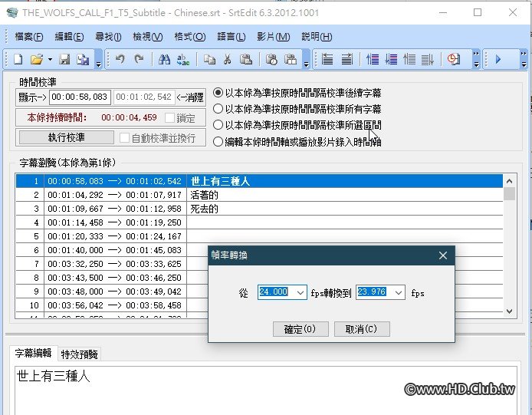Click the 執行校準 button

pos(67,137)
